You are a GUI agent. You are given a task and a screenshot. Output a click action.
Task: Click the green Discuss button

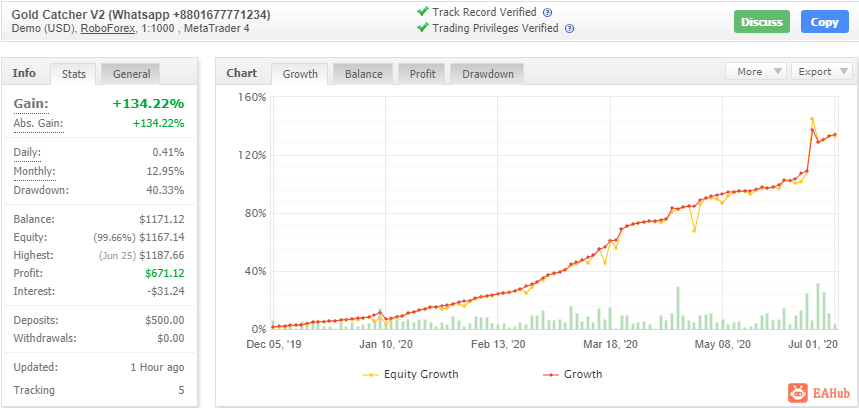(762, 22)
